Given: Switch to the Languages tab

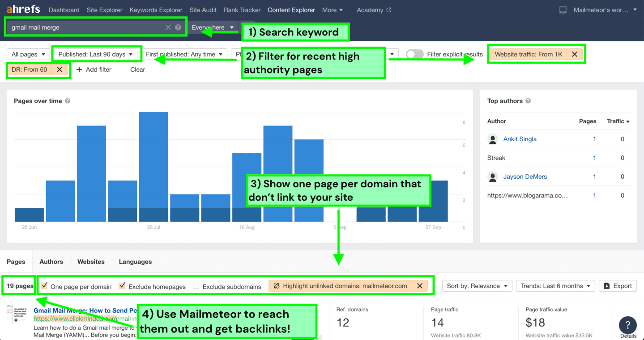Looking at the screenshot, I should [x=135, y=262].
